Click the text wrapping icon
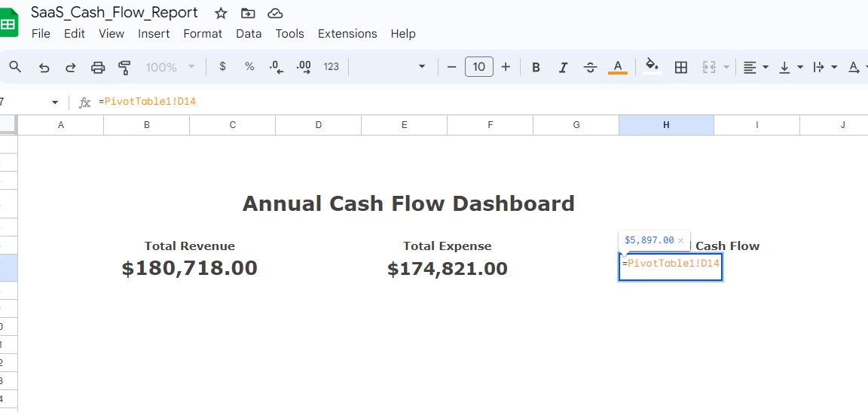Screen dimensions: 868x412 coord(819,68)
